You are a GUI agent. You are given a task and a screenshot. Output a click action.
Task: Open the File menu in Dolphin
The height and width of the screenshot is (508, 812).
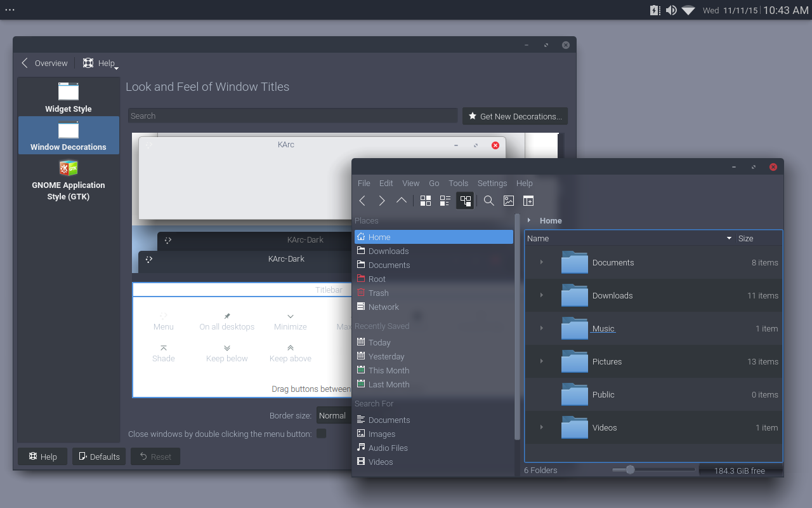pos(363,183)
